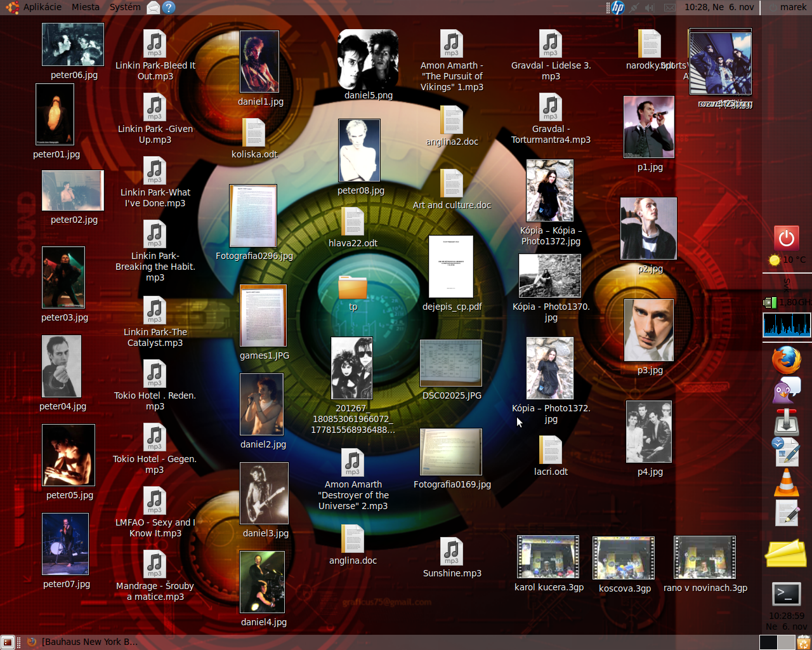812x650 pixels.
Task: Select Kópia - Photo1370.jpg thumbnail
Action: [x=550, y=275]
